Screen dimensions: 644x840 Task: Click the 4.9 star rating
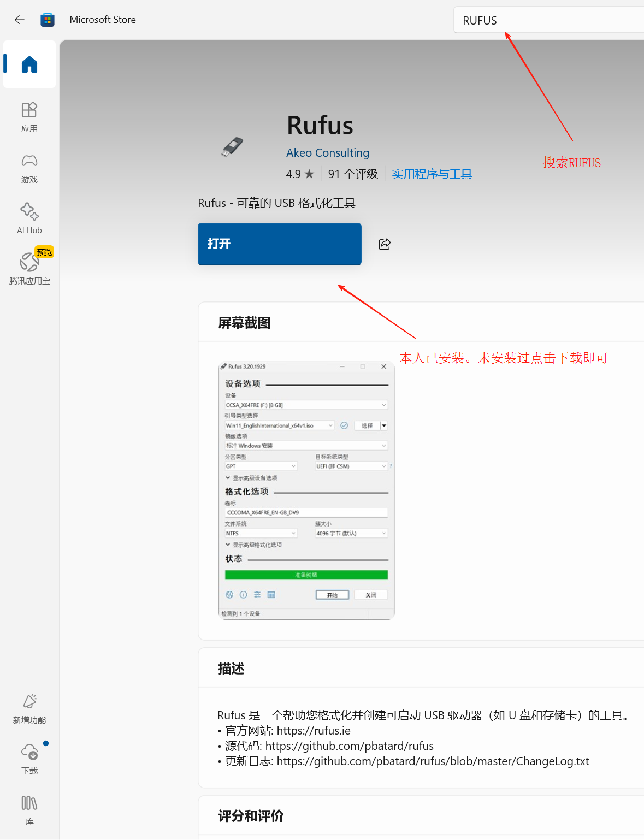[x=300, y=174]
